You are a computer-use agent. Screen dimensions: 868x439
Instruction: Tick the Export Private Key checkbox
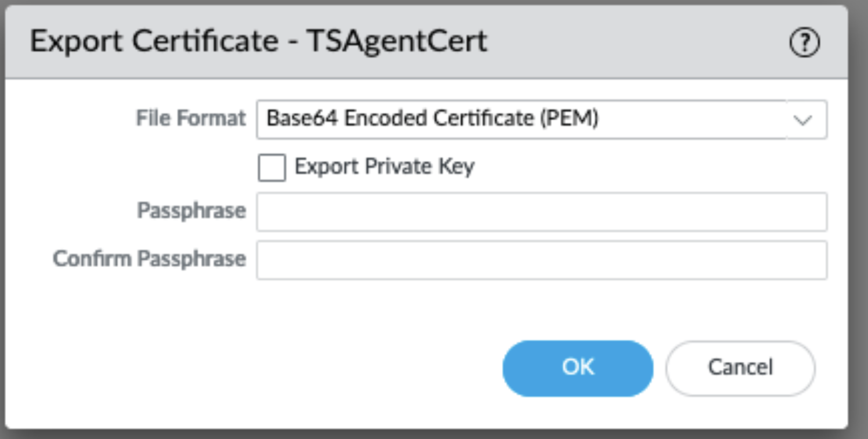tap(272, 168)
